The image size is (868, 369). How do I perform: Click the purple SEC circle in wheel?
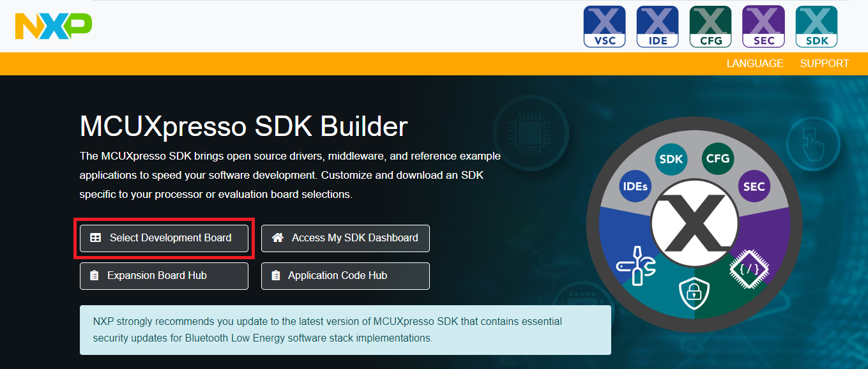pos(754,186)
